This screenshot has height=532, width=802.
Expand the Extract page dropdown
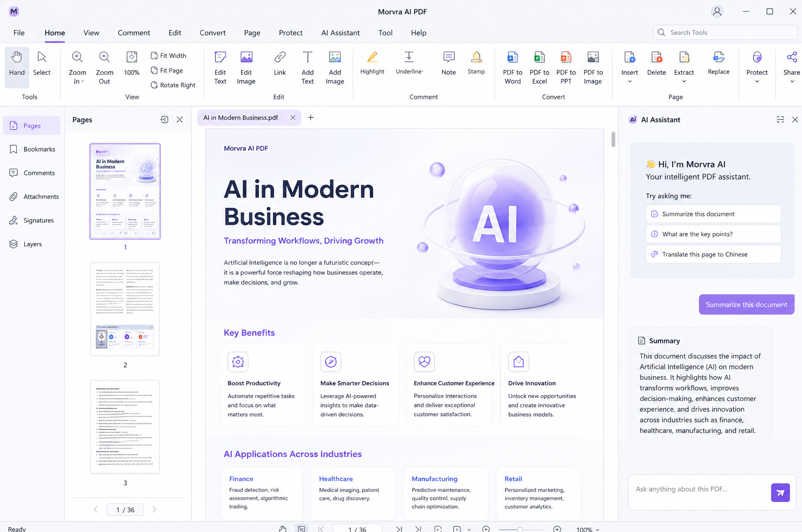684,82
